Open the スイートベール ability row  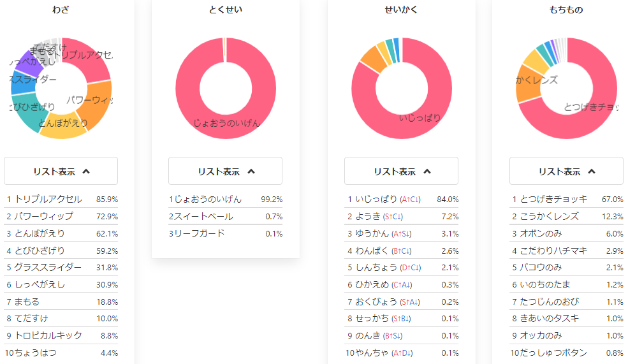coord(226,216)
